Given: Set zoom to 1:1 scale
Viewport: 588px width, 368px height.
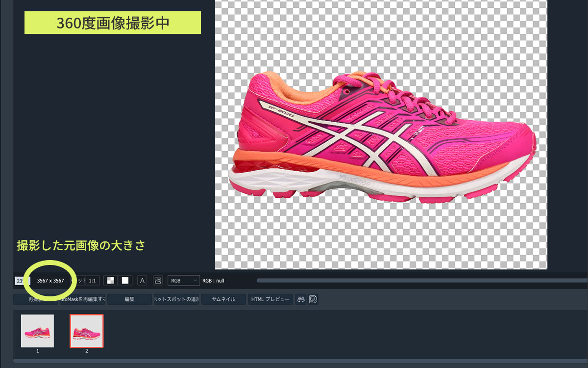Looking at the screenshot, I should coord(92,281).
